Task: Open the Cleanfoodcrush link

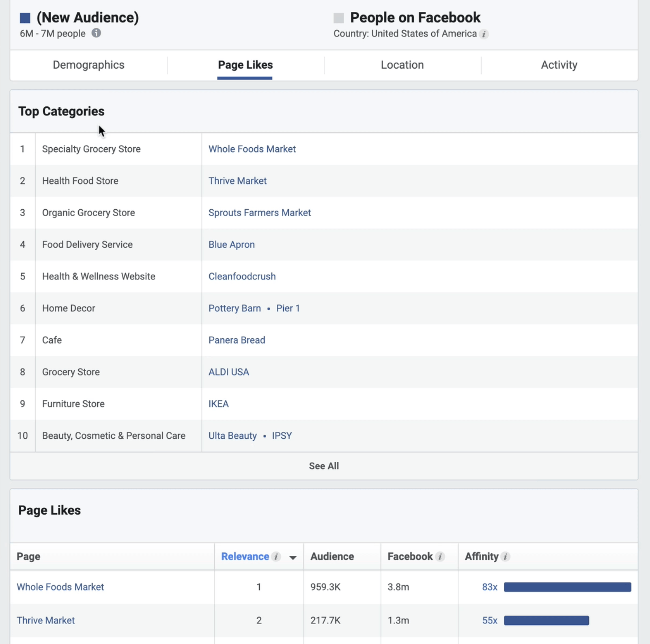Action: (x=242, y=276)
